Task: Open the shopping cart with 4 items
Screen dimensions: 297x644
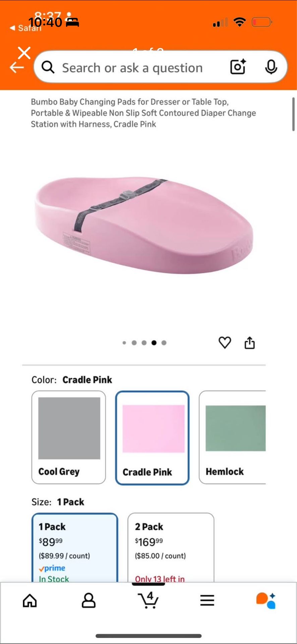Action: (x=148, y=600)
